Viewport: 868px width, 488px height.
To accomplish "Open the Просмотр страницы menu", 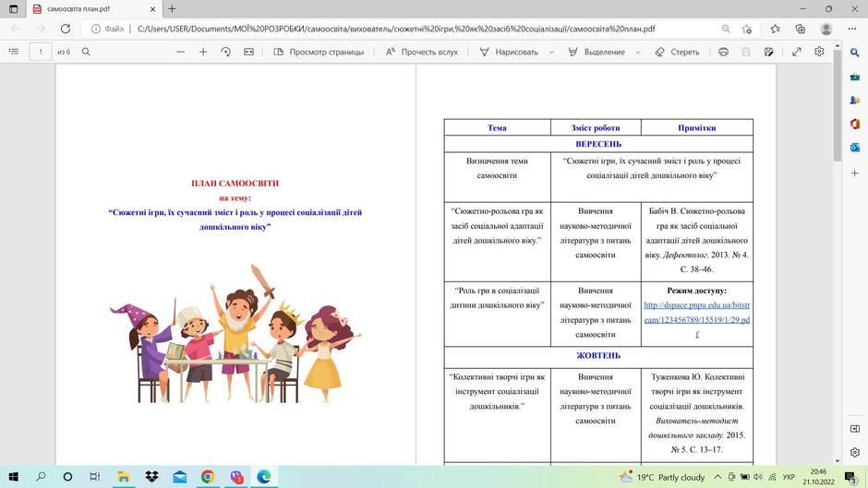I will pos(319,52).
